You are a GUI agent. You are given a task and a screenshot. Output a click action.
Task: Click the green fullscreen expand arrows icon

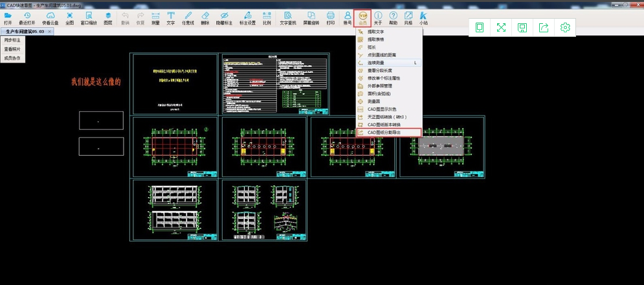[x=501, y=27]
